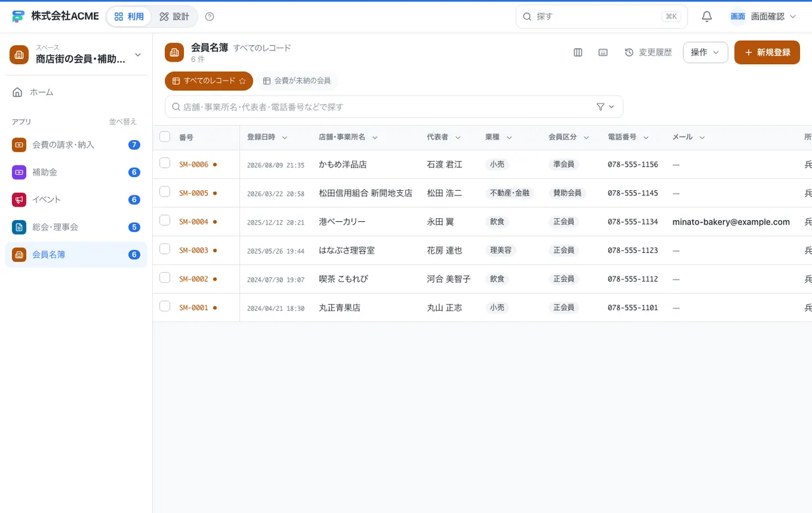Check the SM-0002 row checkbox
The height and width of the screenshot is (513, 812).
(165, 277)
